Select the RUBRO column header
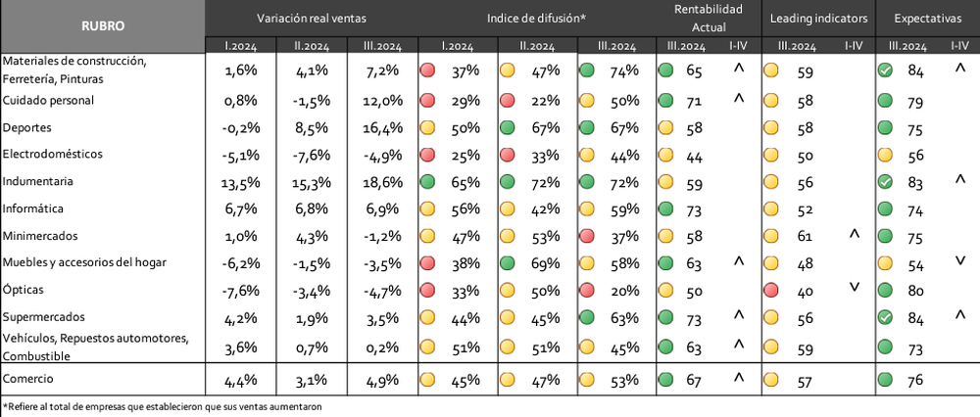Screen dimensions: 980x417 (103, 26)
